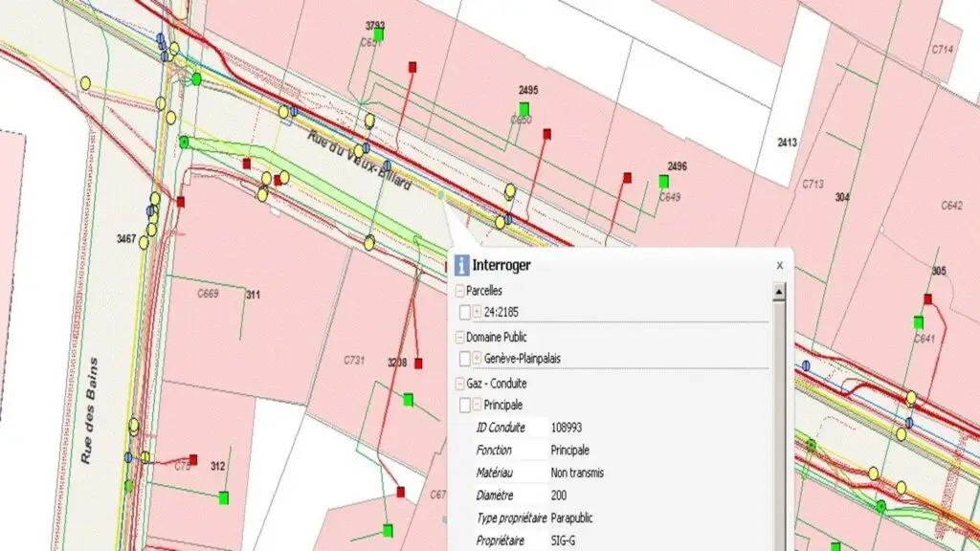980x551 pixels.
Task: Click the red square marker next to C78
Action: click(x=193, y=460)
